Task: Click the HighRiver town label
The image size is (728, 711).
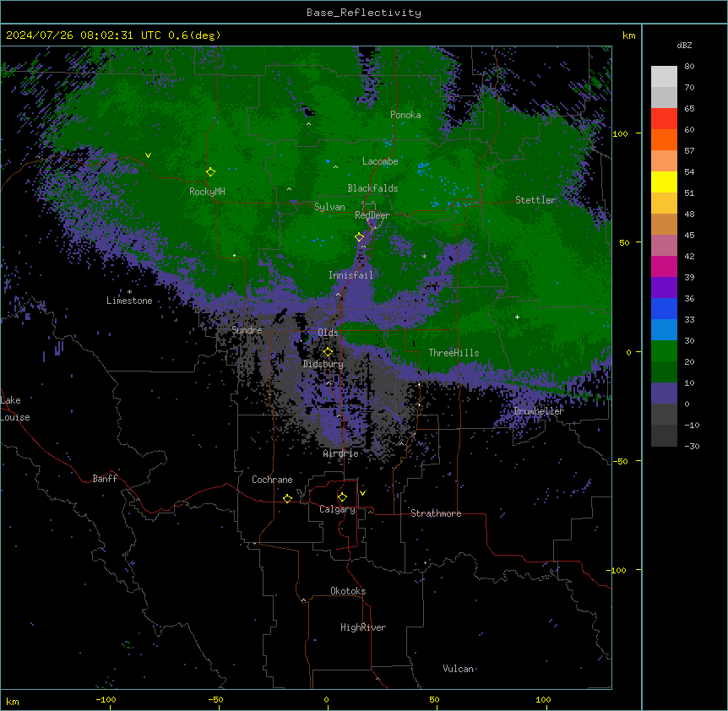Action: click(363, 627)
